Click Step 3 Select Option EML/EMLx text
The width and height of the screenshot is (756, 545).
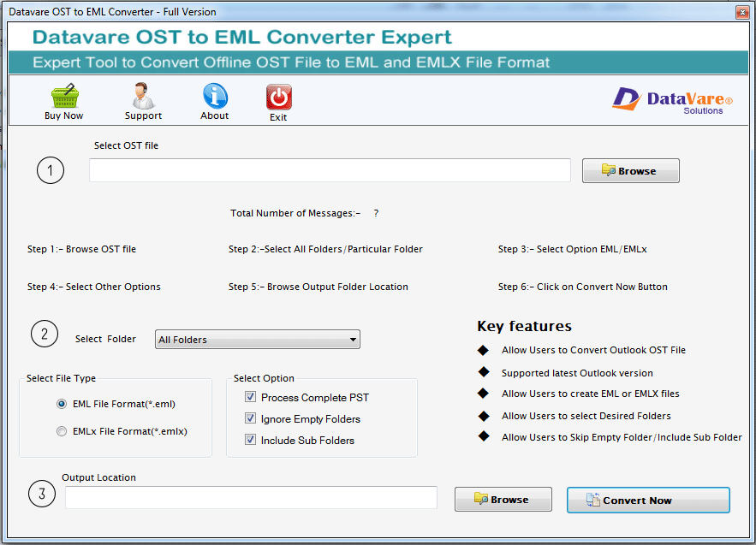click(574, 249)
